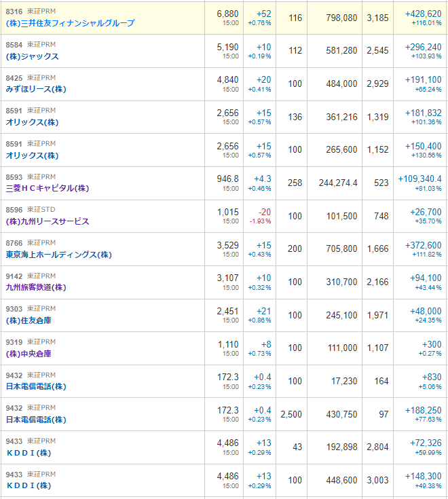Viewport: 448px width, 499px height.
Task: Select profit figure +188,250
Action: coord(423,411)
